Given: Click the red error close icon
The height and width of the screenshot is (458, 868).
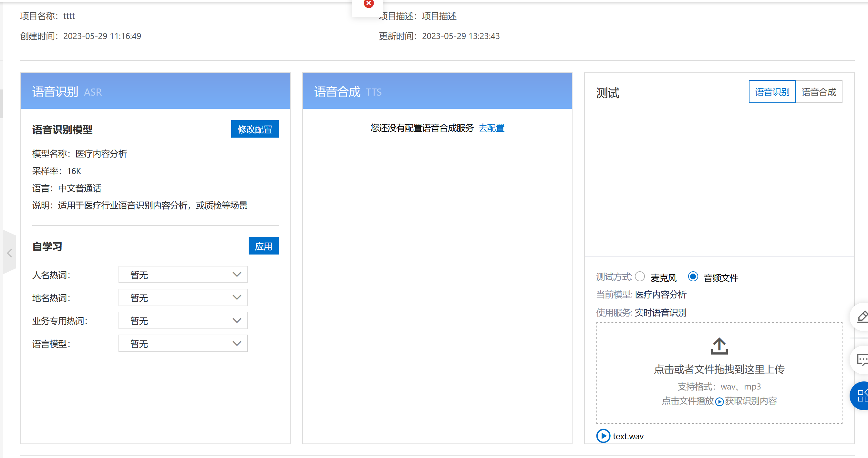Looking at the screenshot, I should 369,4.
